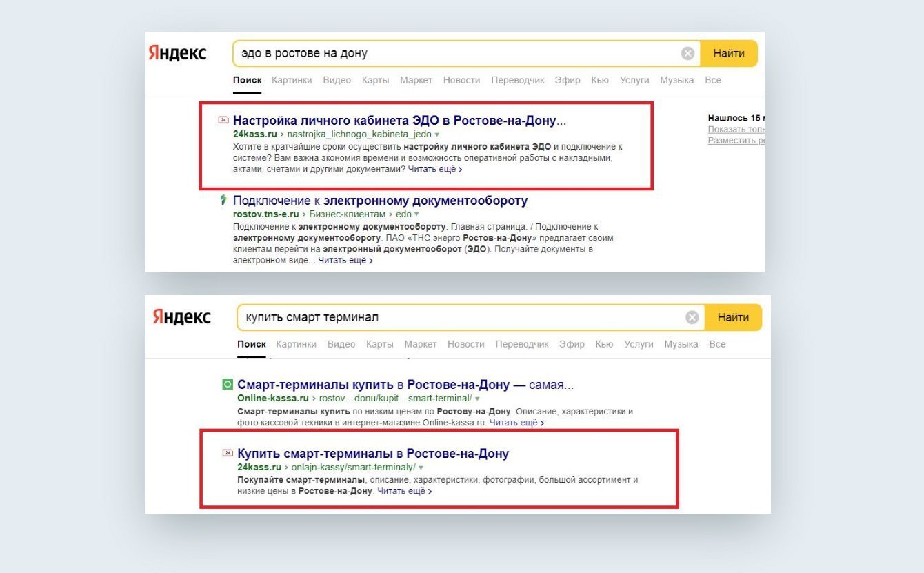The height and width of the screenshot is (573, 924).
Task: Click the 24kass.ru domain under the смарт-терминалы result
Action: coord(259,468)
